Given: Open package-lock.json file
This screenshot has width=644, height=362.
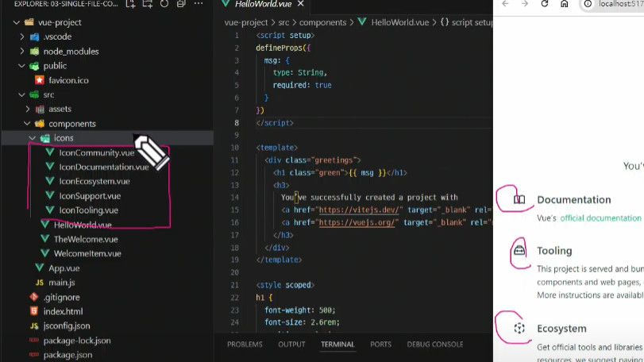Looking at the screenshot, I should click(77, 341).
